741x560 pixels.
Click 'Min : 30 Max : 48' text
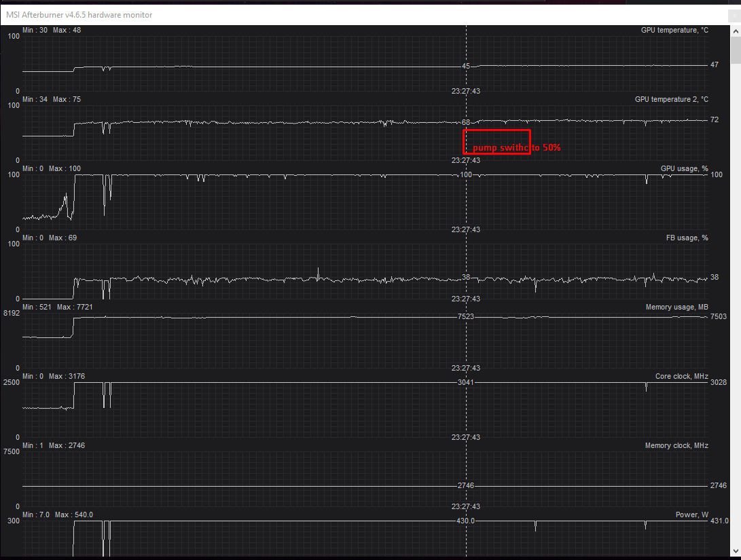point(52,31)
